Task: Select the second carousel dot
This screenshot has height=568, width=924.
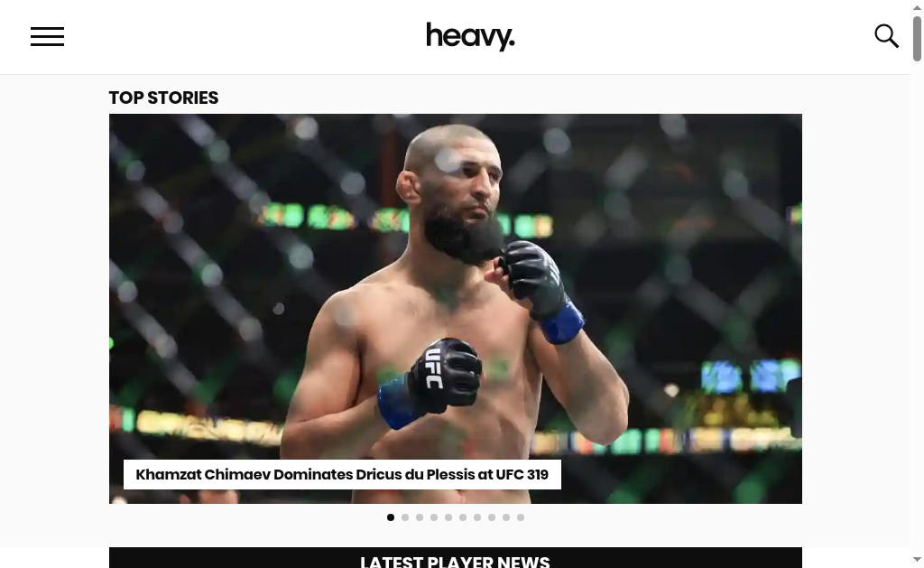Action: tap(405, 517)
